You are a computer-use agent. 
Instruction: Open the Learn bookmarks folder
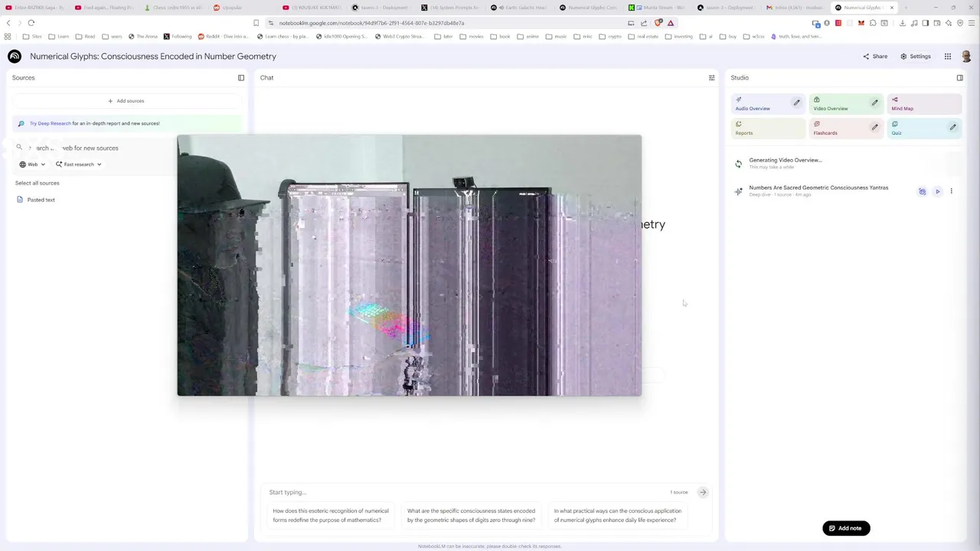pyautogui.click(x=59, y=37)
